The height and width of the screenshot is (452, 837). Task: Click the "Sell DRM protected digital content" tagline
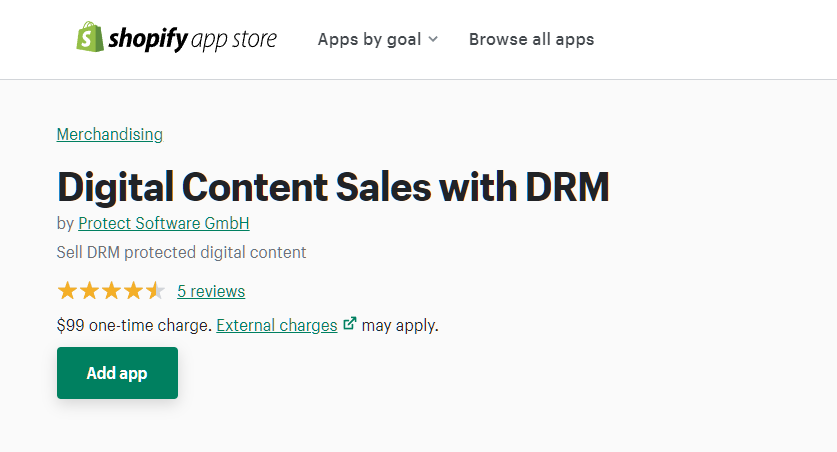[182, 252]
